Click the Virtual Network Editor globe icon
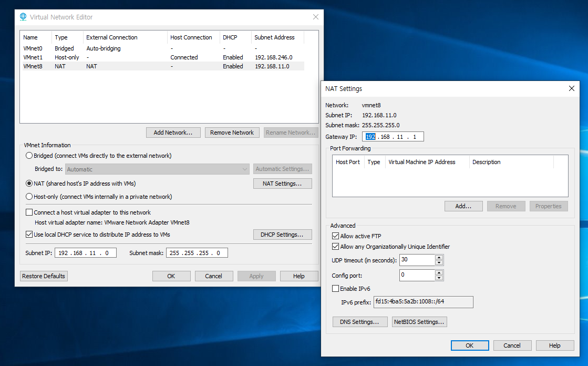Viewport: 588px width, 366px height. 23,17
